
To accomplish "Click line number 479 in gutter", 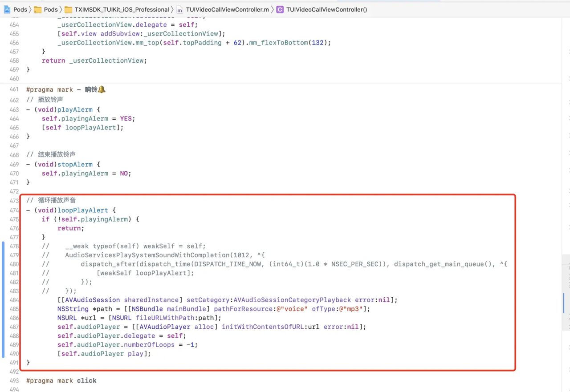I will coord(14,255).
